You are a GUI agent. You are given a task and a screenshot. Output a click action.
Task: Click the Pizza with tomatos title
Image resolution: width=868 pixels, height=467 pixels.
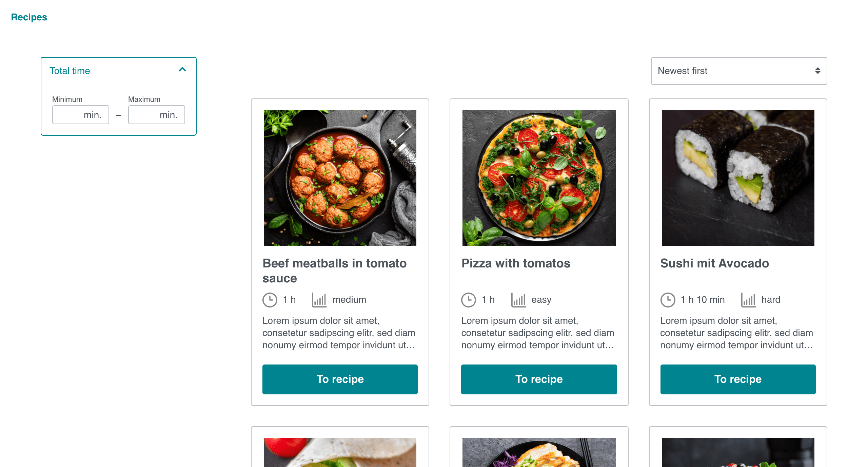tap(516, 263)
